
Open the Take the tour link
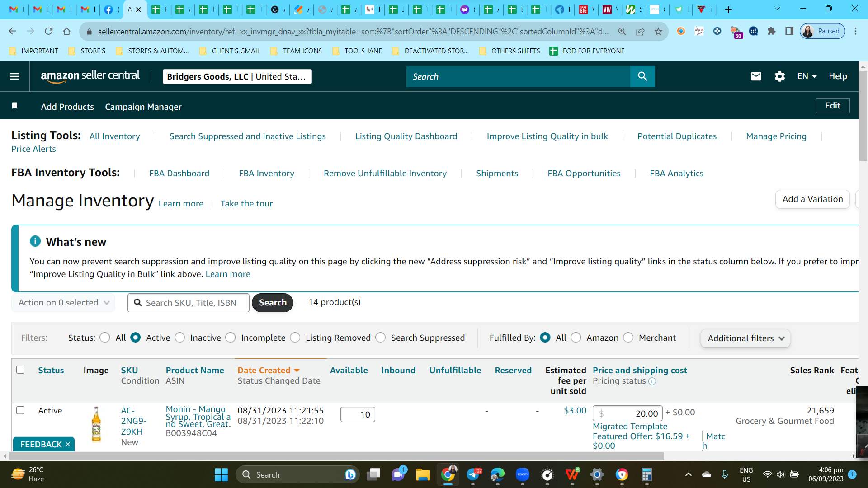click(246, 203)
